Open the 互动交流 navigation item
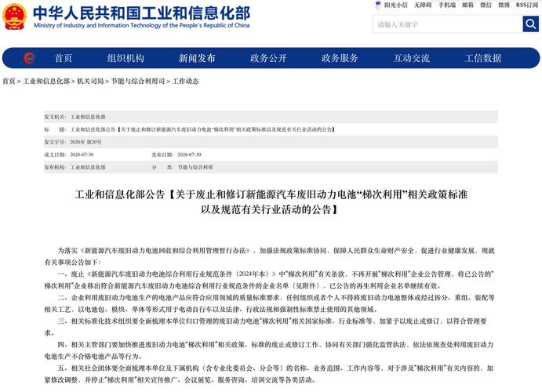Screen dimensions: 542x392 tap(412, 58)
